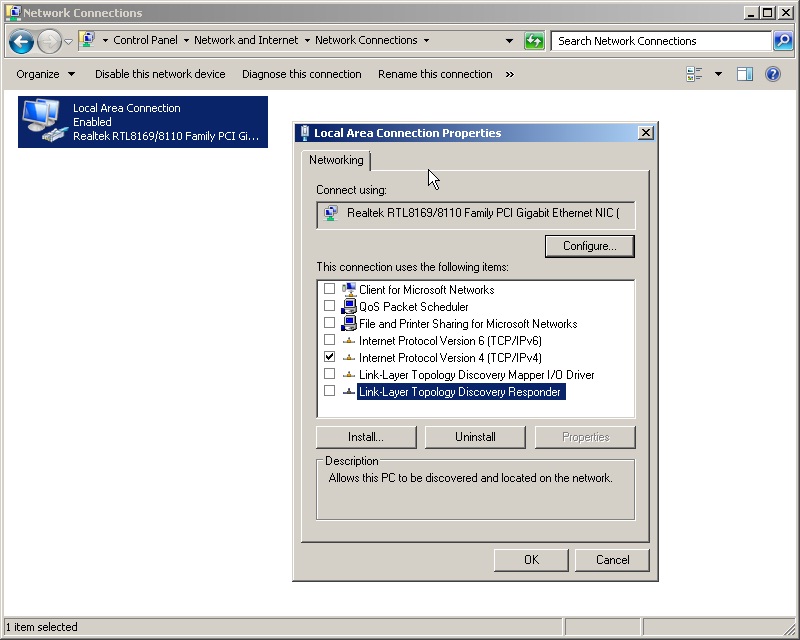Check Link-Layer Topology Discovery Responder
The height and width of the screenshot is (640, 800).
click(330, 390)
